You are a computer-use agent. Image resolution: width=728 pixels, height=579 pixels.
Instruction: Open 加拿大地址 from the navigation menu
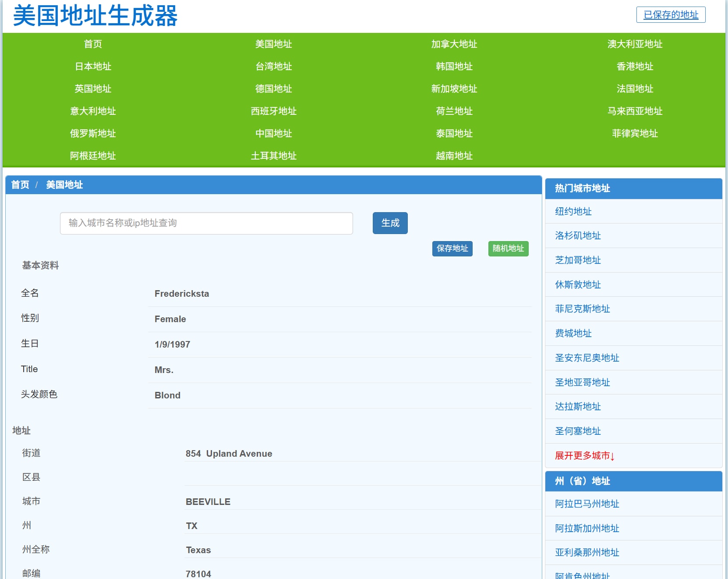tap(454, 44)
